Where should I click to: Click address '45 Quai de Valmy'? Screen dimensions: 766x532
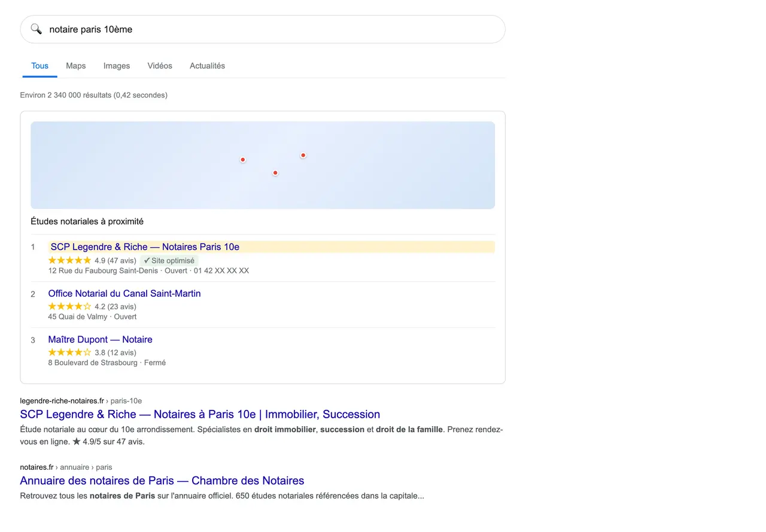tap(78, 317)
